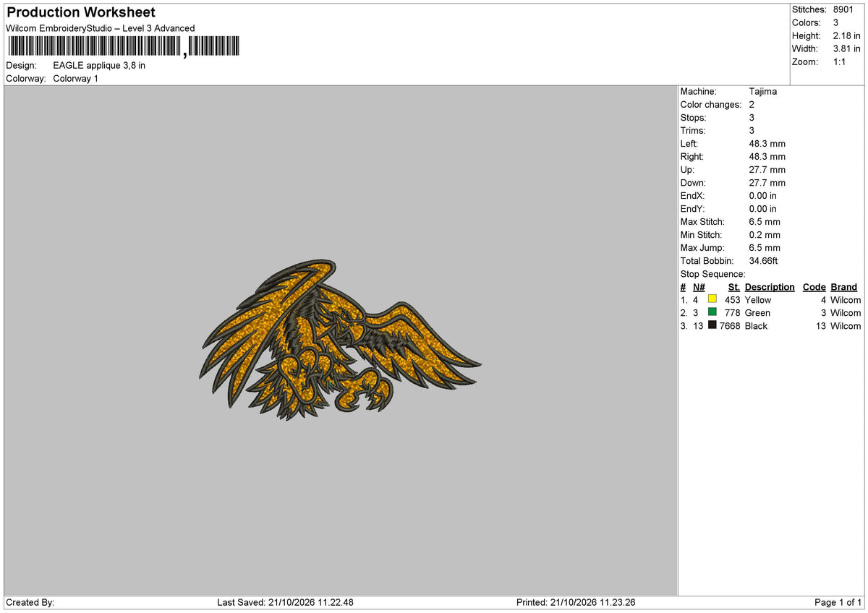Image resolution: width=868 pixels, height=613 pixels.
Task: Click the 'Created By:' footer label
Action: [30, 602]
